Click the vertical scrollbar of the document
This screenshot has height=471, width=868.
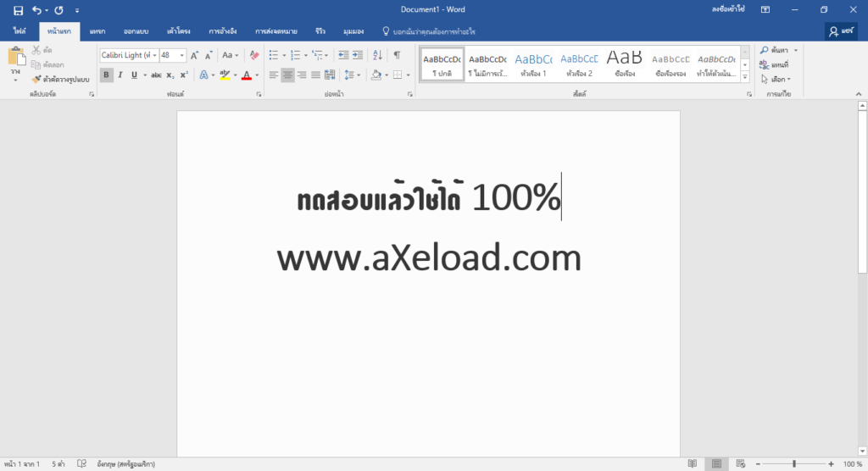[x=862, y=191]
